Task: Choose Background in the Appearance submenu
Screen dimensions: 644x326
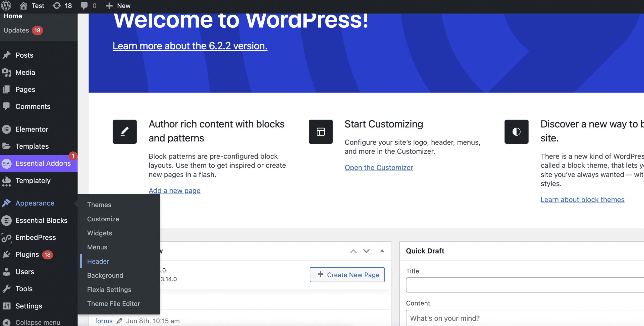Action: pyautogui.click(x=105, y=275)
